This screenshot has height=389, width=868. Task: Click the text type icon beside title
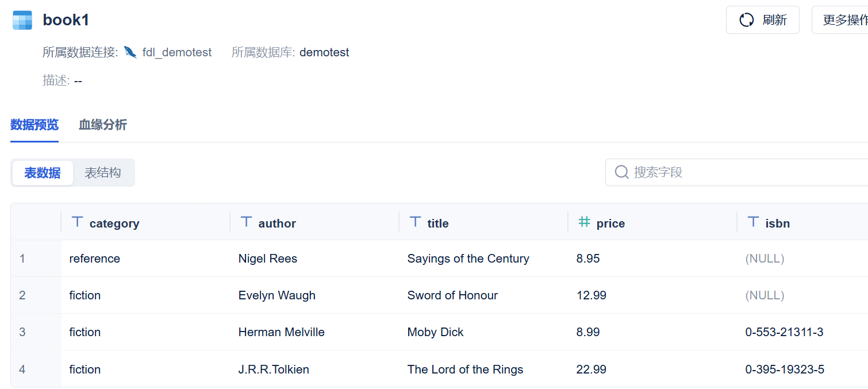click(x=415, y=222)
